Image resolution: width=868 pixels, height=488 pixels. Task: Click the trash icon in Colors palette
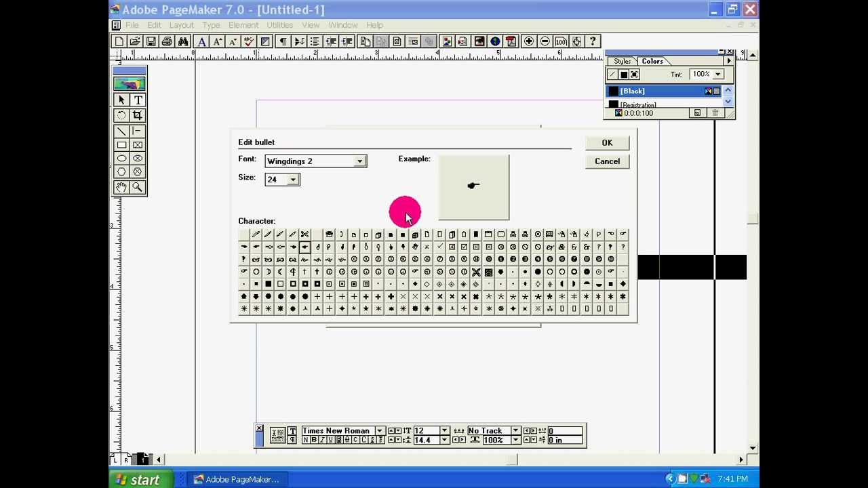click(x=715, y=113)
